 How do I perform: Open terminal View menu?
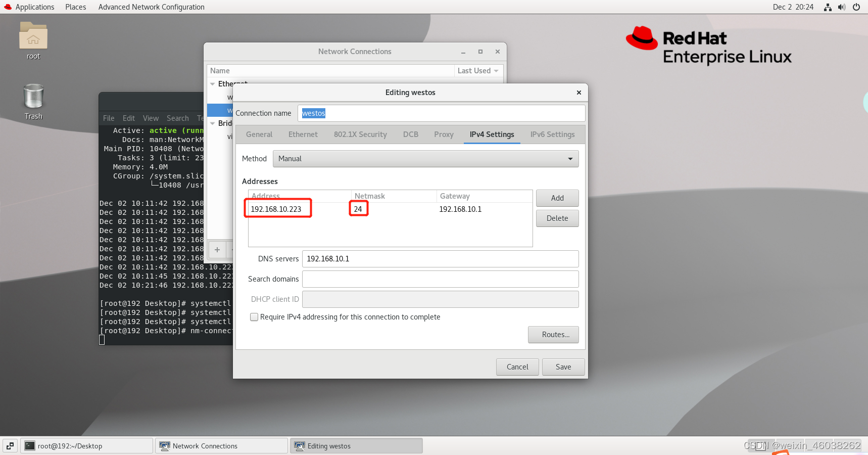click(x=151, y=118)
